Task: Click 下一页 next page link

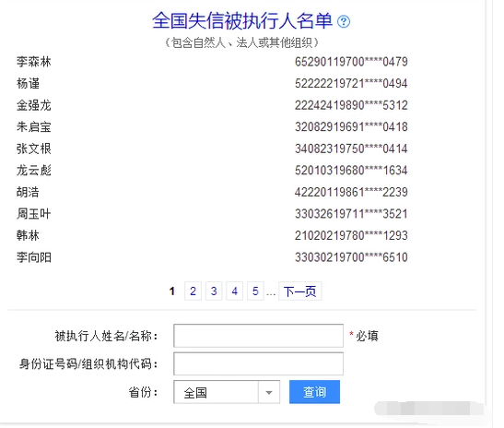Action: click(x=299, y=291)
